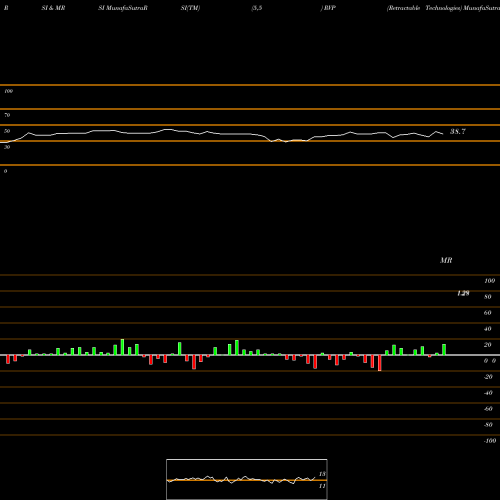
Task: Click the -60 axis label on MR chart
Action: click(x=488, y=409)
